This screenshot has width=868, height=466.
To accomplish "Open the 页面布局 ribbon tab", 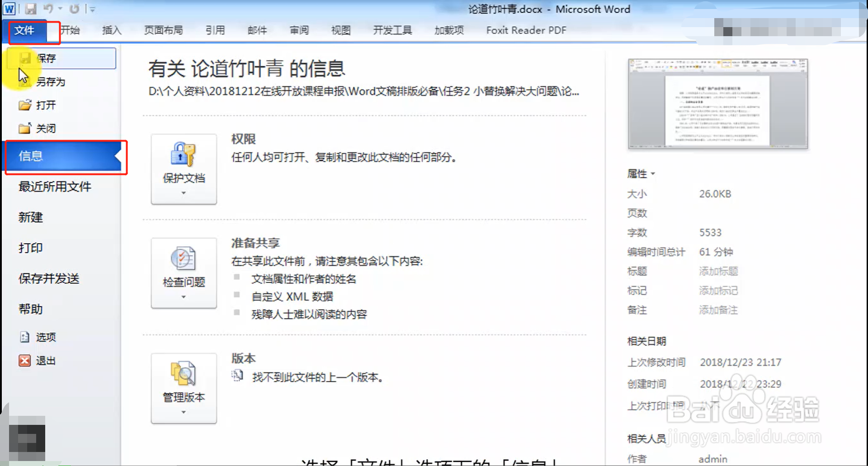I will 163,30.
